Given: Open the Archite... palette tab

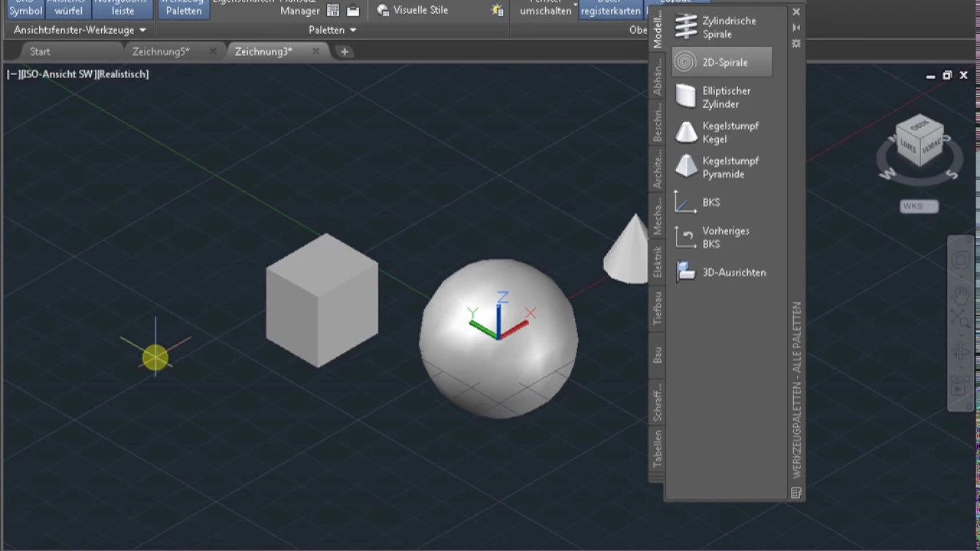Looking at the screenshot, I should tap(657, 168).
